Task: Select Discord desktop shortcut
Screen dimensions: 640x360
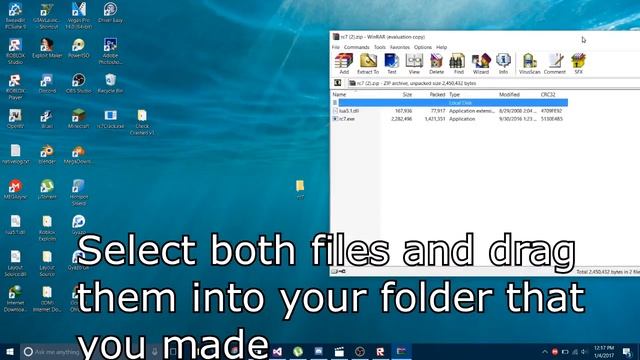Action: point(47,84)
